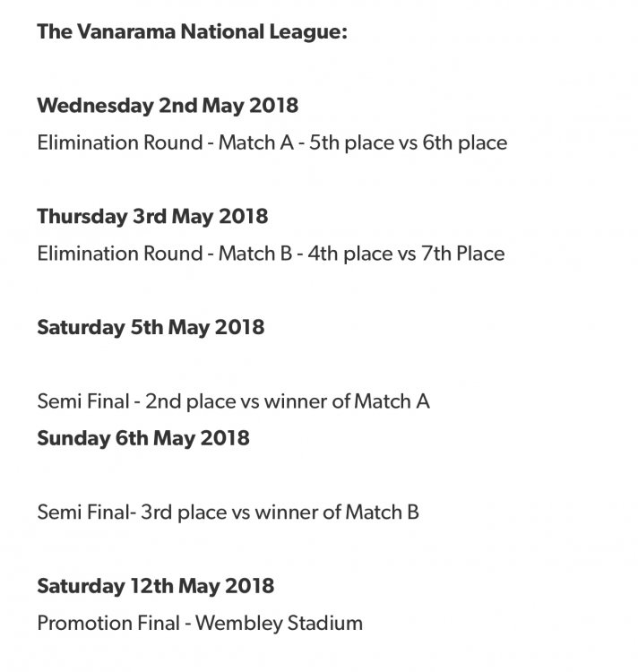
Task: Click the Semi Final 3rd place line
Action: pos(228,513)
